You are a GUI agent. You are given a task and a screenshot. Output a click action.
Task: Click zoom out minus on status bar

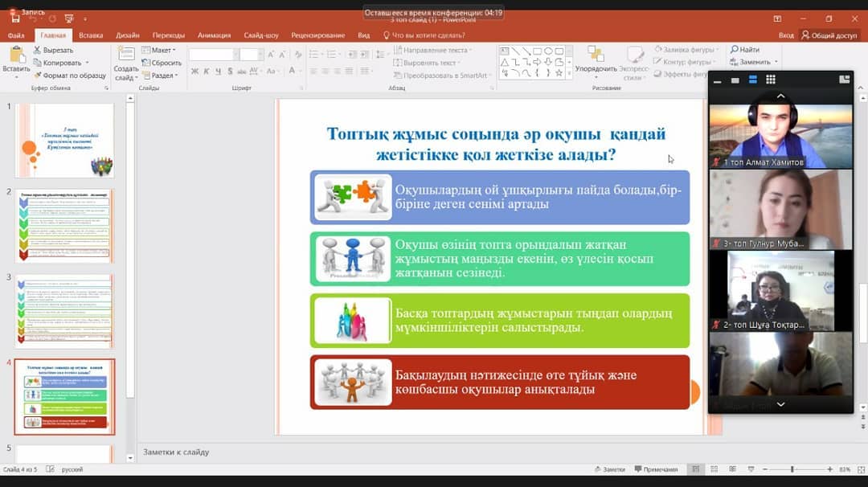pos(765,469)
